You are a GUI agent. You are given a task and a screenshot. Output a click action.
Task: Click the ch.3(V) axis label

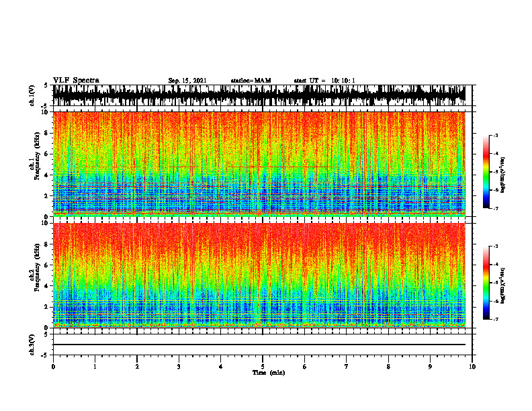32,345
